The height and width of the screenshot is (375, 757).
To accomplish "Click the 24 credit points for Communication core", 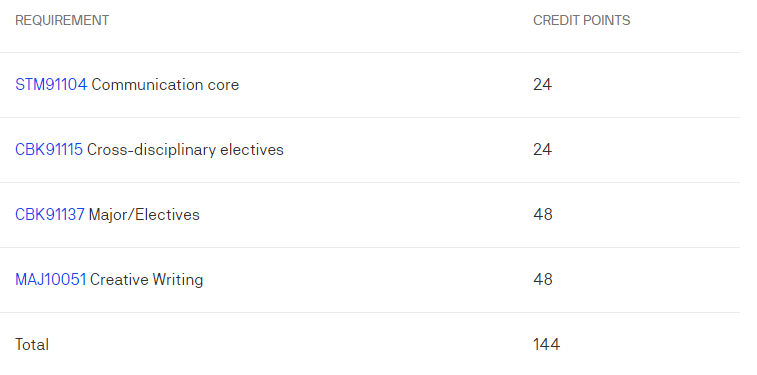I will (x=543, y=85).
